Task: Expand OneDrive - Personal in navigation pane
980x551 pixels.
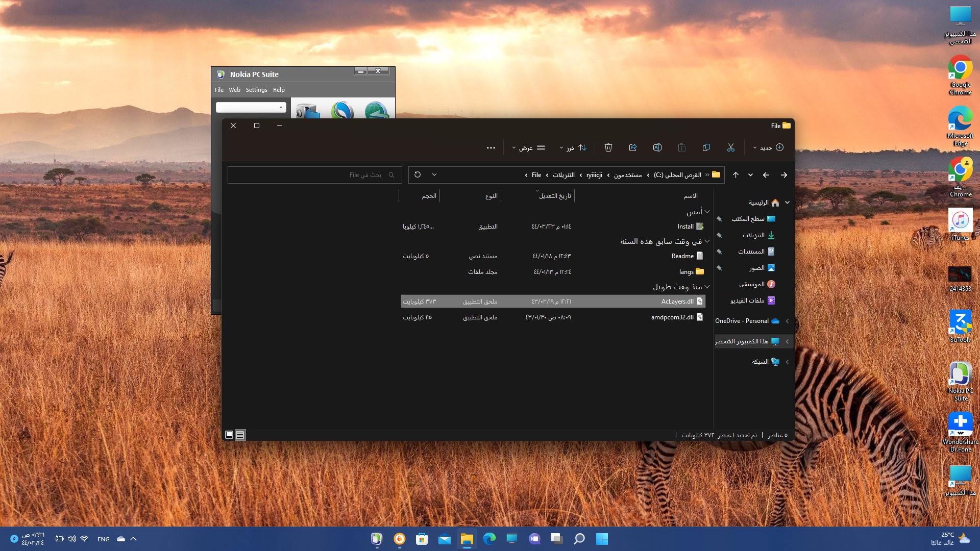Action: click(x=787, y=321)
